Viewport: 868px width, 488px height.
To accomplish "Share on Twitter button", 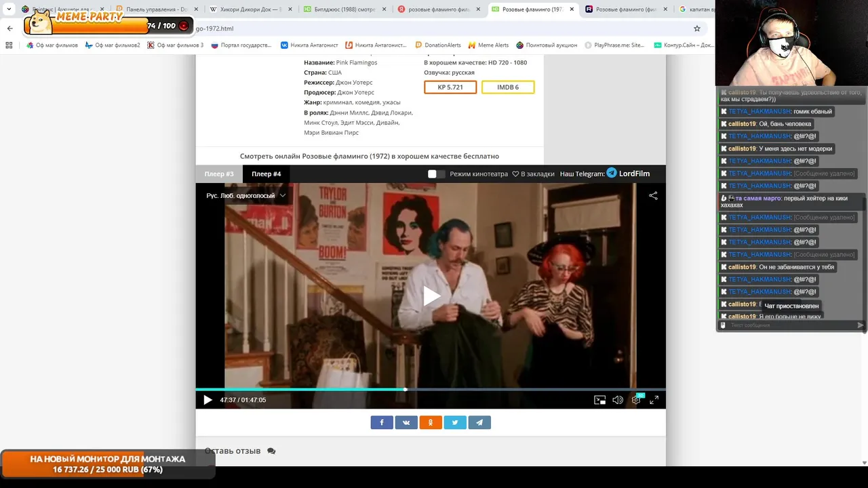I will (x=455, y=422).
